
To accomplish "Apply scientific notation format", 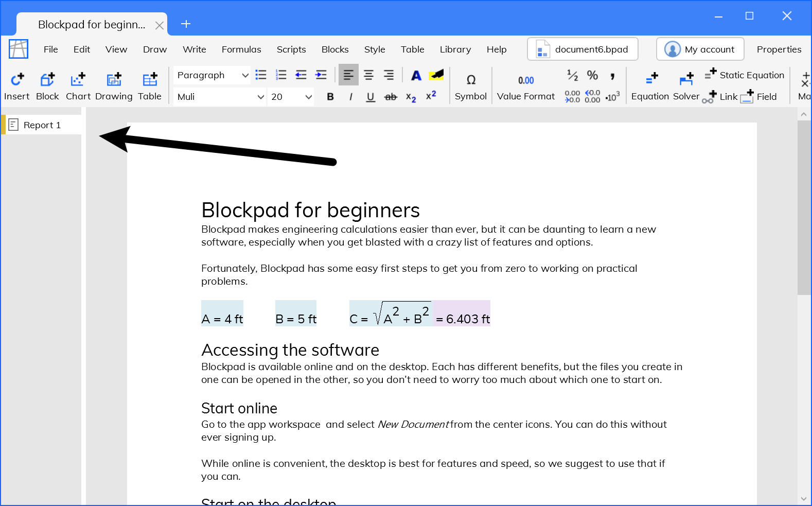I will 612,97.
